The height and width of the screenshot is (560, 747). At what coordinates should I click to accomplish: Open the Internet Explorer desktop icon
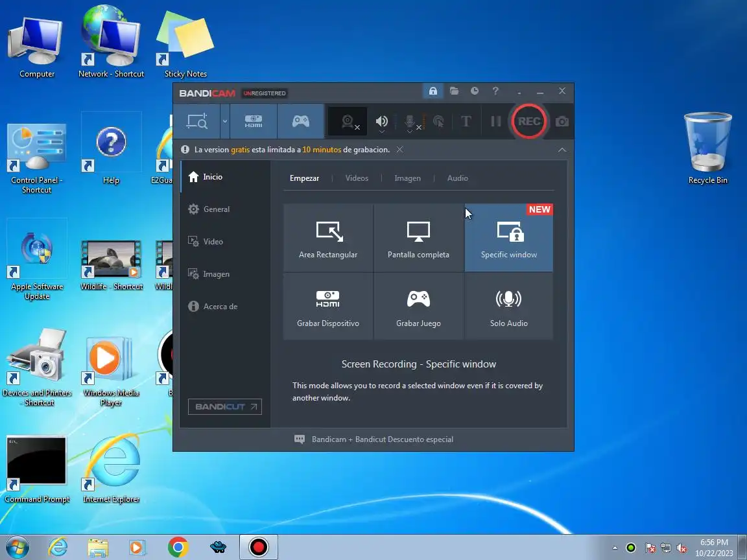[x=111, y=468]
